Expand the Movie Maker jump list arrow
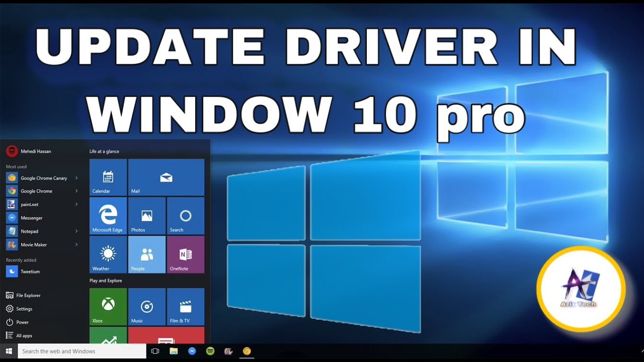 point(76,245)
